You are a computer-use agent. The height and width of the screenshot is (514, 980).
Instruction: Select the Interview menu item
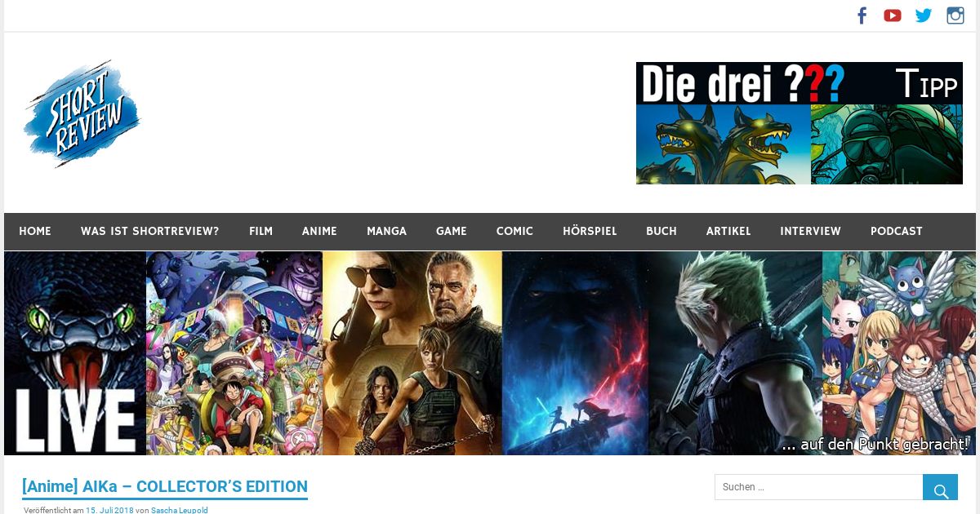coord(810,232)
